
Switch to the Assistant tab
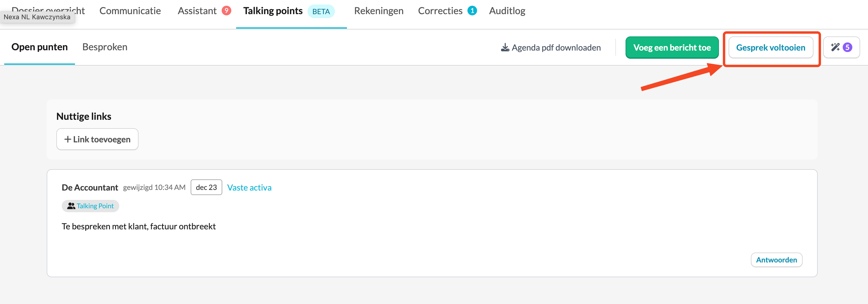[197, 11]
